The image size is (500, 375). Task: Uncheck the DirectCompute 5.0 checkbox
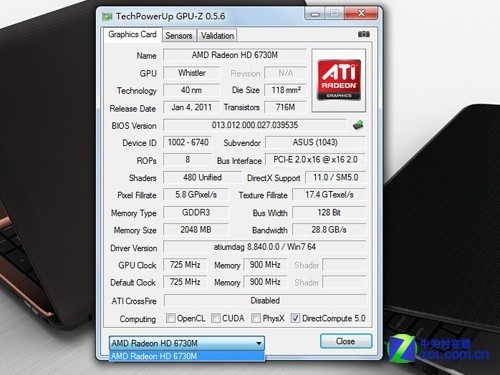point(295,318)
